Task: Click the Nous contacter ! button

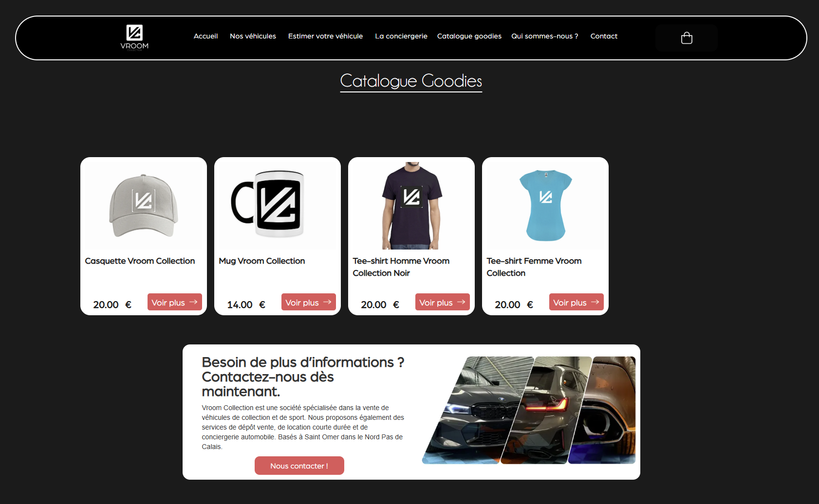Action: (299, 466)
